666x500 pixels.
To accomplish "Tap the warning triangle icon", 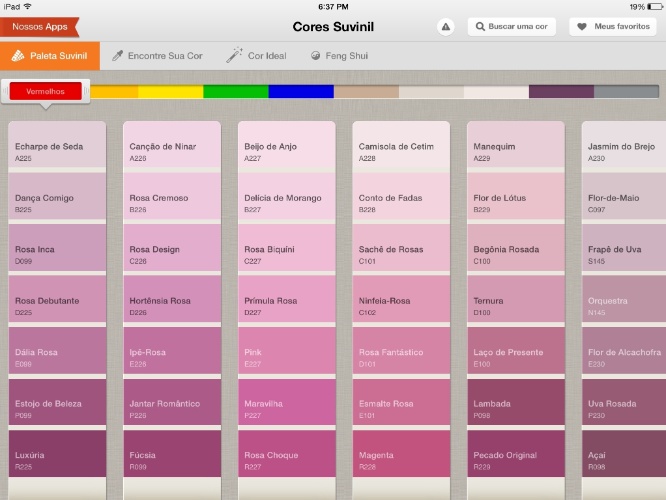I will 446,27.
